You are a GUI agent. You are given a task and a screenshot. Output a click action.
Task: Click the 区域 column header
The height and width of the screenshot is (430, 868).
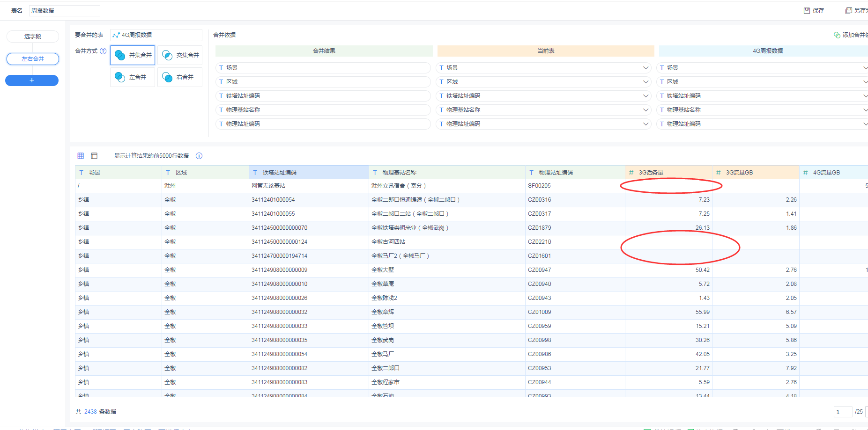click(205, 173)
